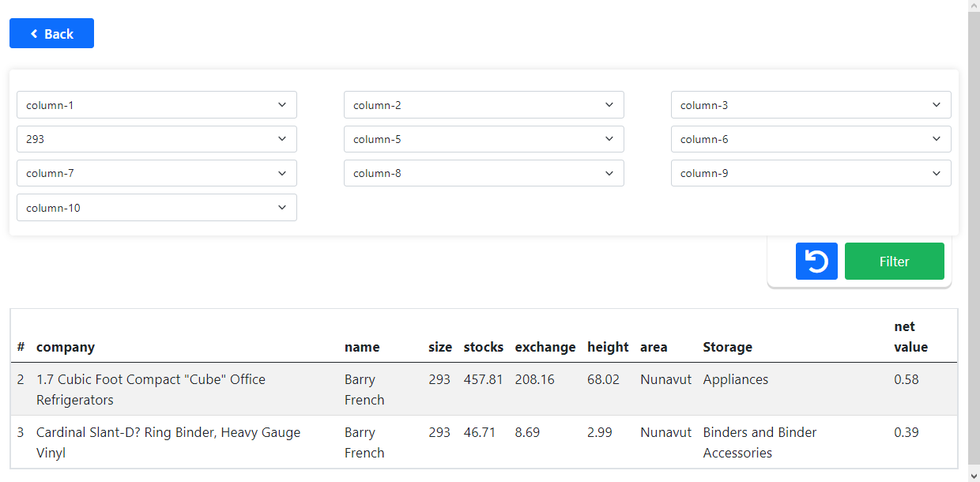The image size is (980, 482).
Task: Sort the table by the company column header
Action: [x=65, y=347]
